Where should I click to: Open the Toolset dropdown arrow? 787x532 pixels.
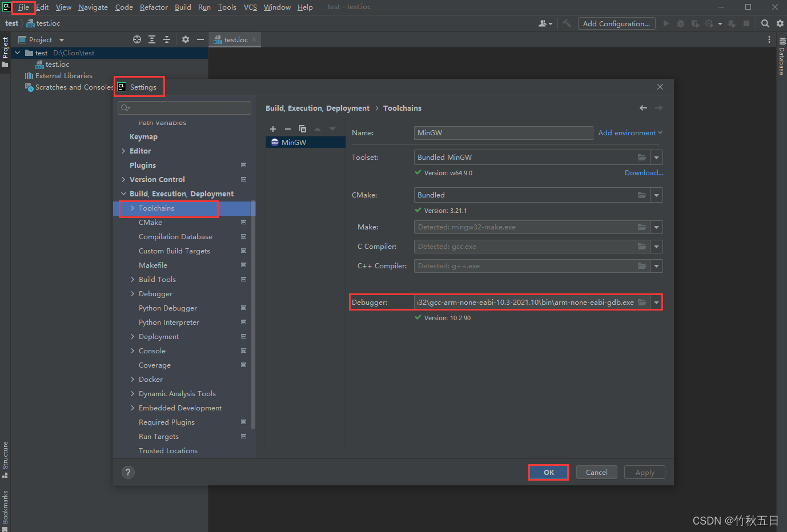pos(657,158)
